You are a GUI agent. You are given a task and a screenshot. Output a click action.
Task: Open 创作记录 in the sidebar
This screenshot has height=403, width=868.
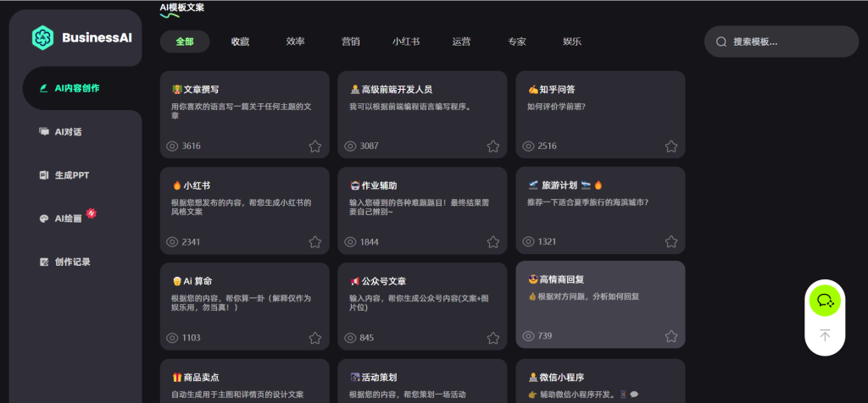[72, 262]
